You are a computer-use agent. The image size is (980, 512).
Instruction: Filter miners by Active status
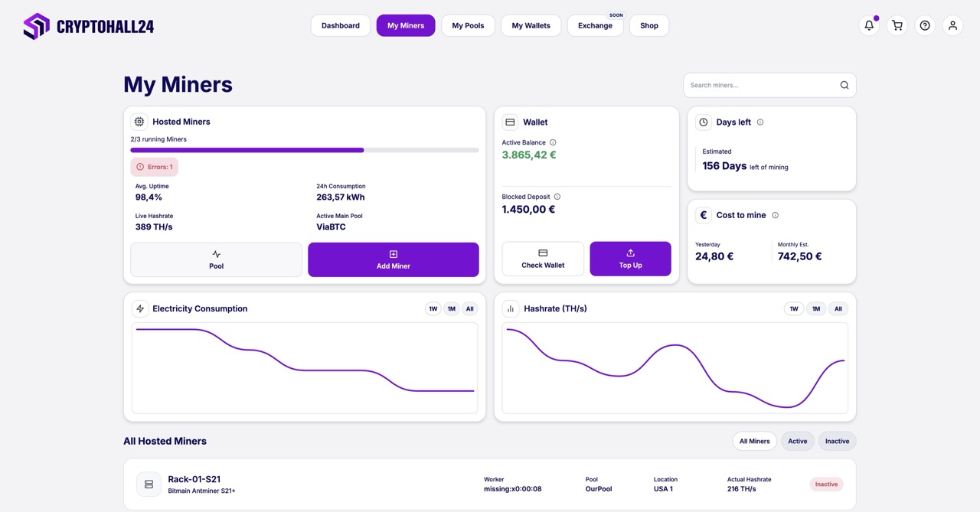[797, 441]
